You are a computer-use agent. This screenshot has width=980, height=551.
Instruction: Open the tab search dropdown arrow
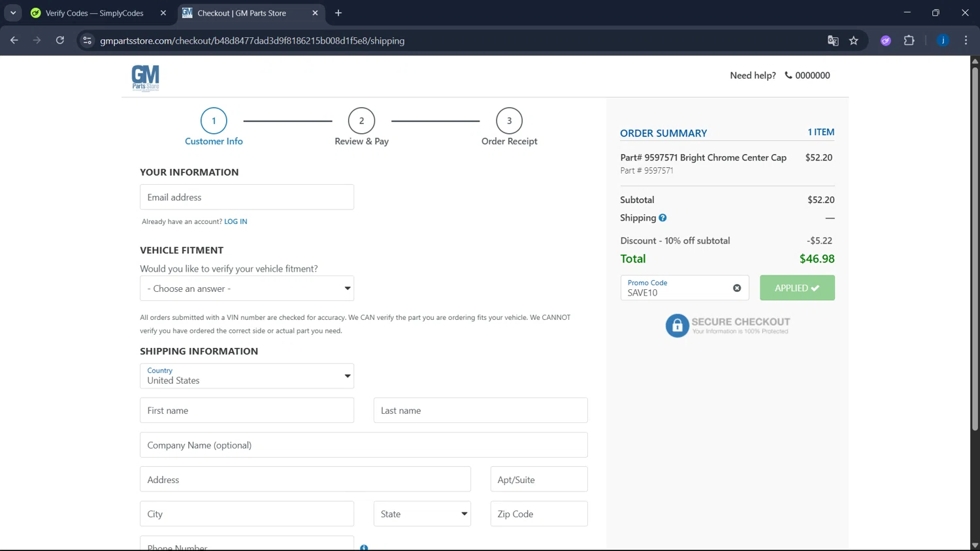[x=13, y=13]
